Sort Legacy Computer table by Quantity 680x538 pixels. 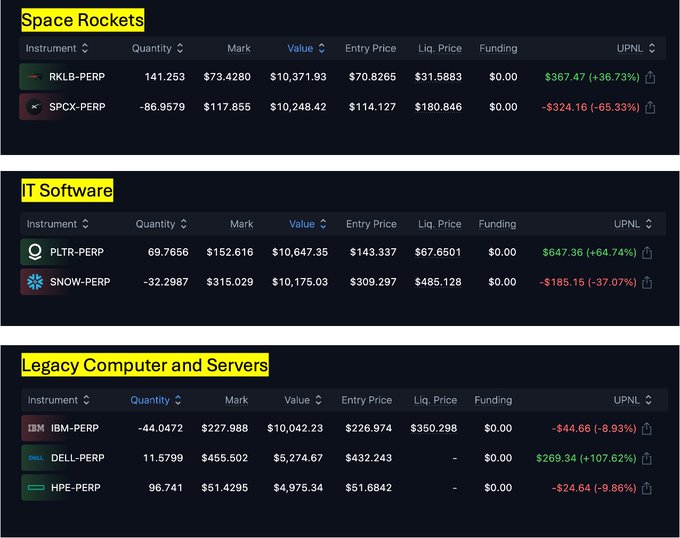coord(156,400)
